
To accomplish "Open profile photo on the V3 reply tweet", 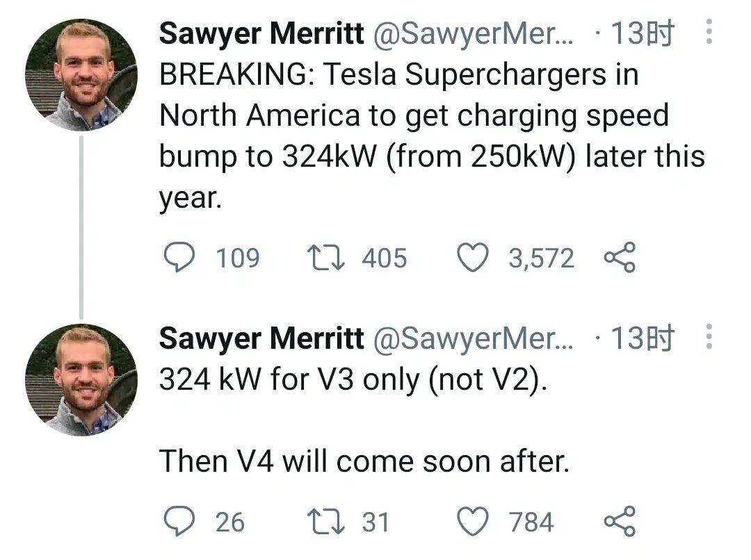I will [81, 380].
